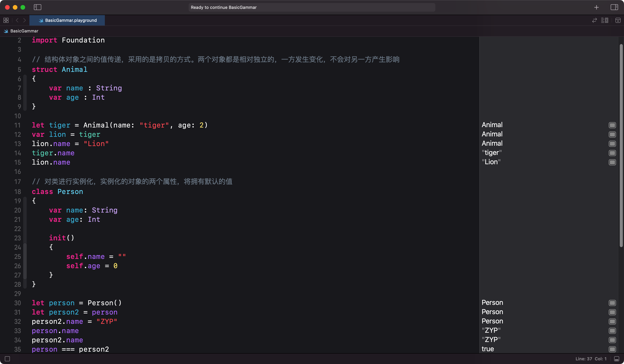This screenshot has height=364, width=624.
Task: Toggle the navigator sidebar button
Action: click(x=37, y=7)
